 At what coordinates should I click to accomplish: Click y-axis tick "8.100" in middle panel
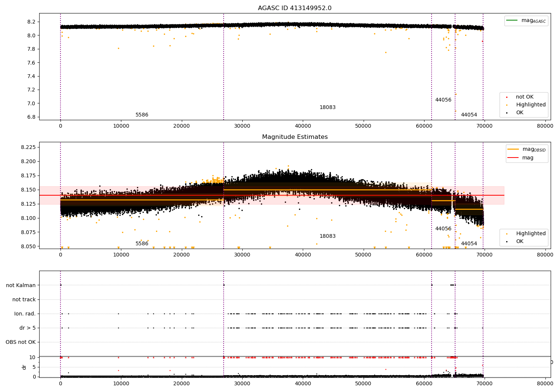[28, 218]
